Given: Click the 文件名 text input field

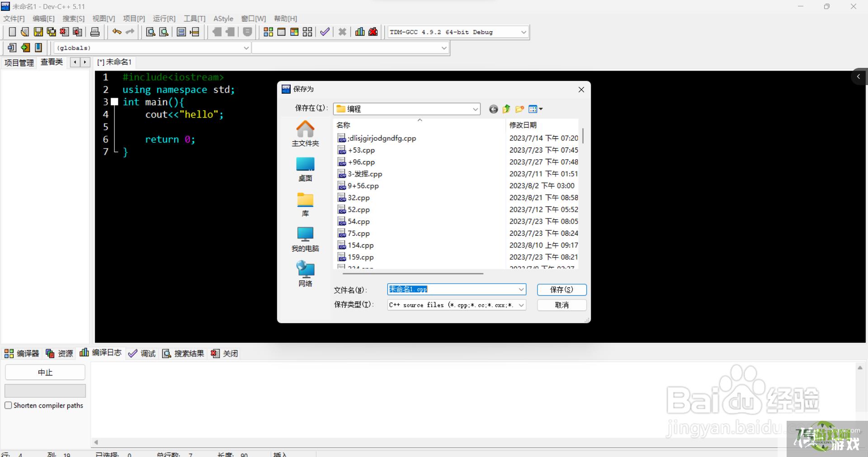Looking at the screenshot, I should (x=452, y=289).
